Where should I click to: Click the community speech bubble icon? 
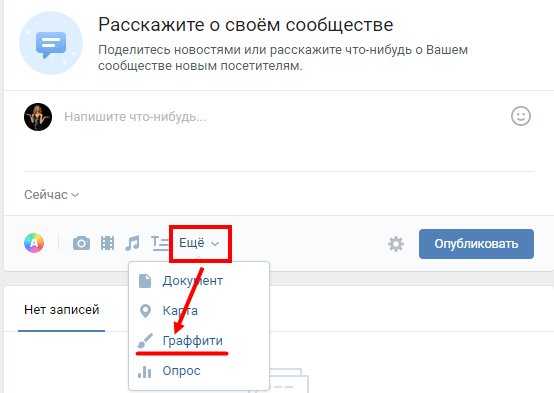[x=51, y=43]
